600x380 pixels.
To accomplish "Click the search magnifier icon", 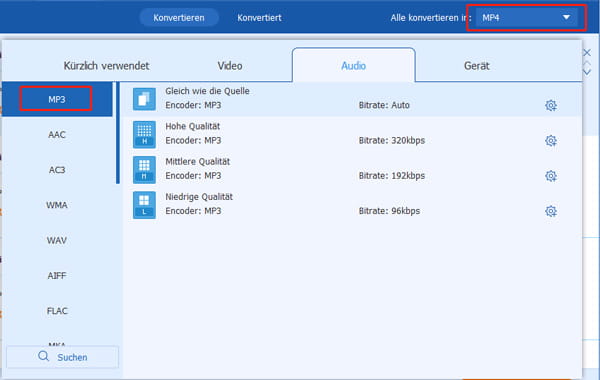I will [44, 356].
